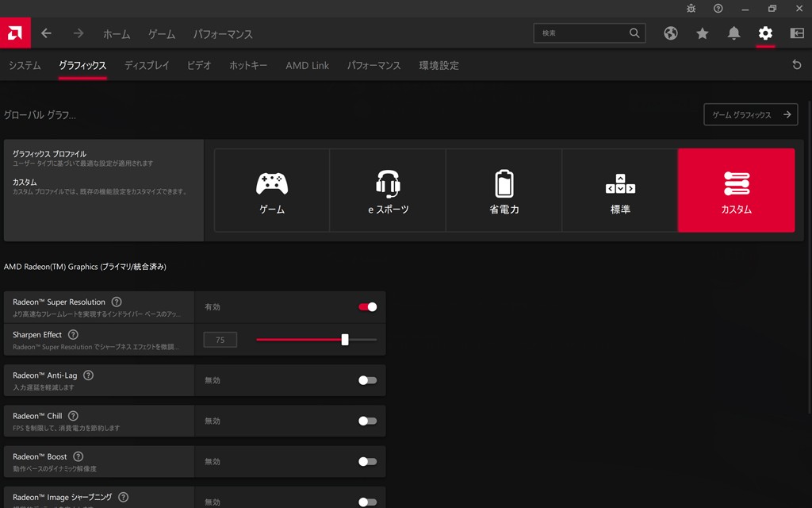Enable the Radeon Boost switch

(x=367, y=461)
